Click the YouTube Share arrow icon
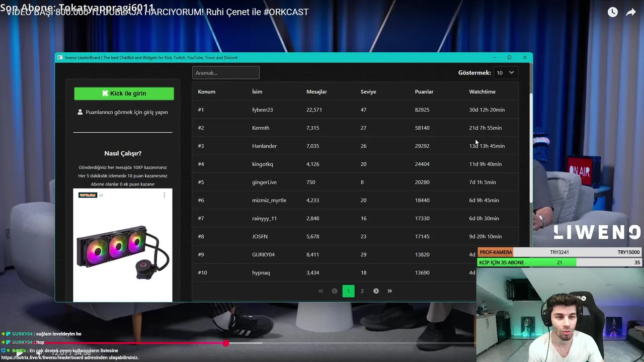 coord(631,12)
